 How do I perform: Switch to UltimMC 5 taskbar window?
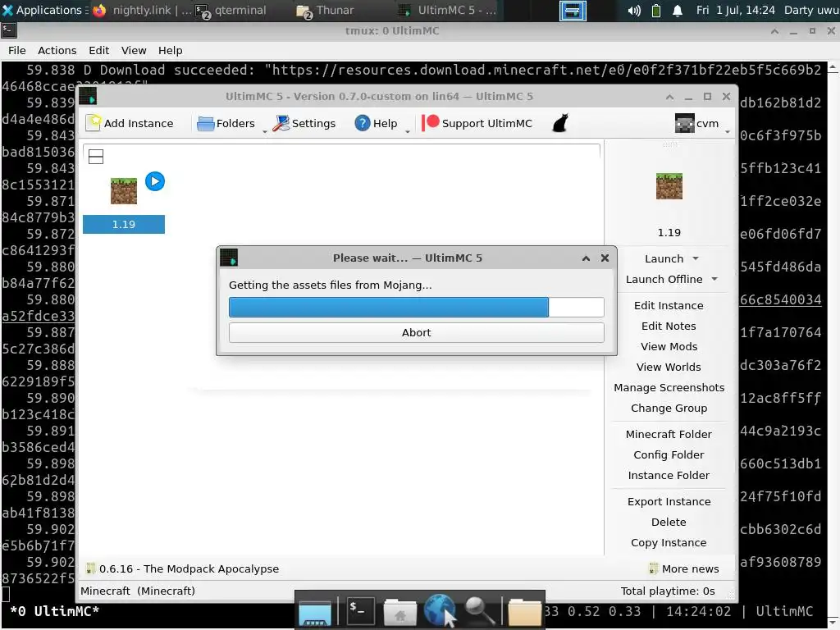(449, 10)
